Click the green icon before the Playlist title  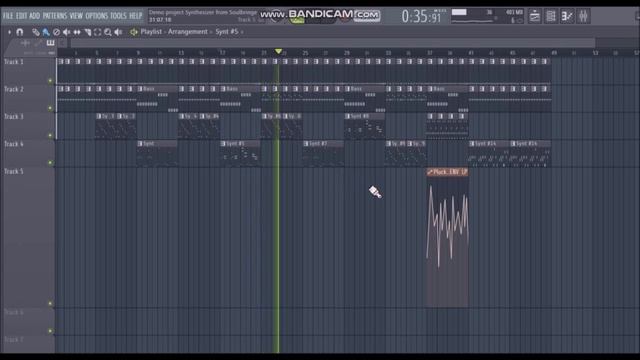[x=133, y=32]
